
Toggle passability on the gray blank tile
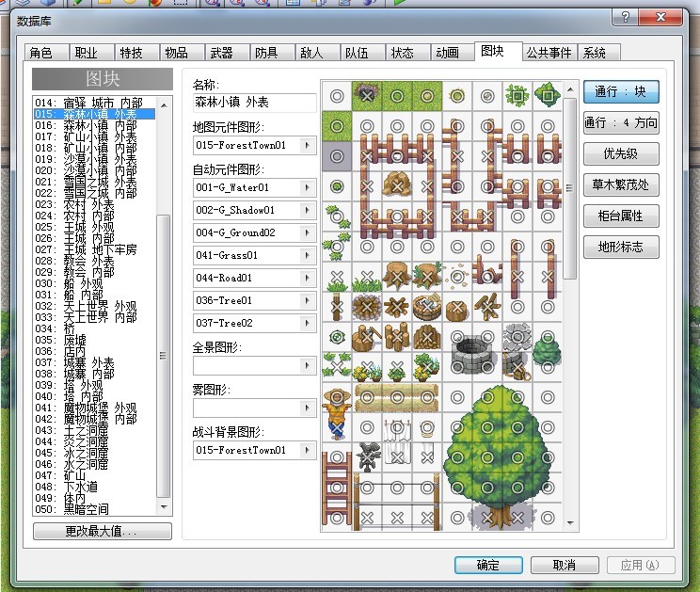click(337, 156)
